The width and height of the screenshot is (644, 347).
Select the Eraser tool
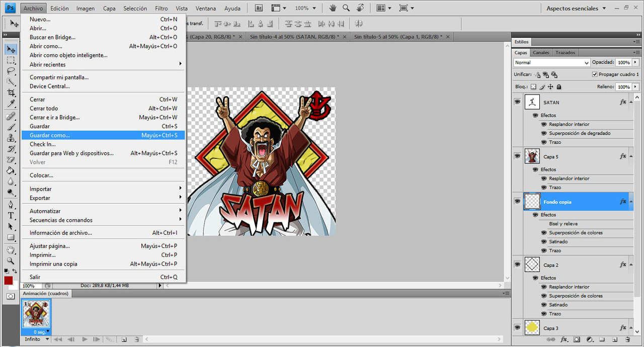pos(11,159)
